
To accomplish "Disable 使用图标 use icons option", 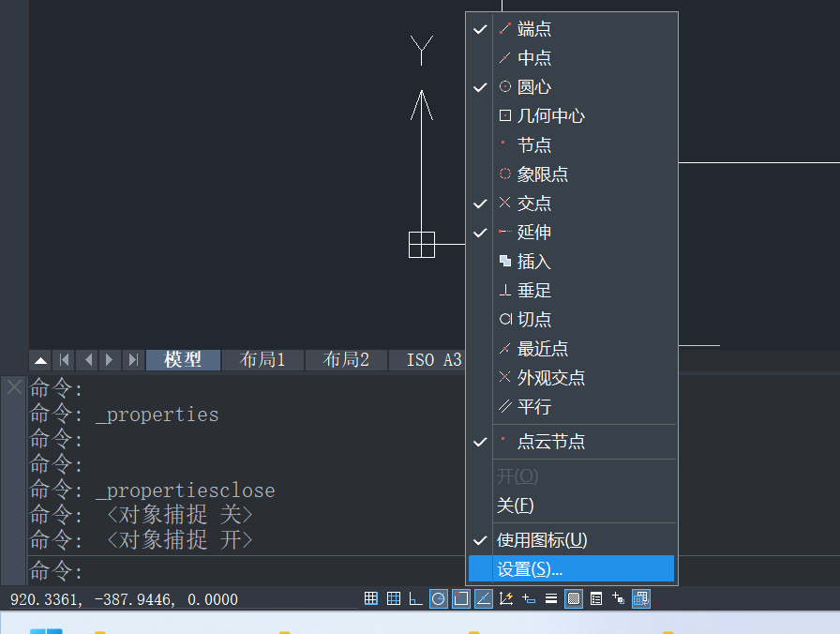I will point(541,540).
